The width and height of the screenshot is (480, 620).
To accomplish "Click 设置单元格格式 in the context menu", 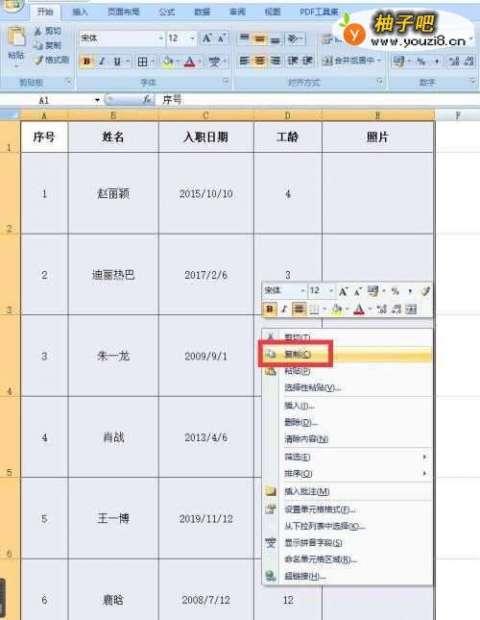I will [x=319, y=509].
